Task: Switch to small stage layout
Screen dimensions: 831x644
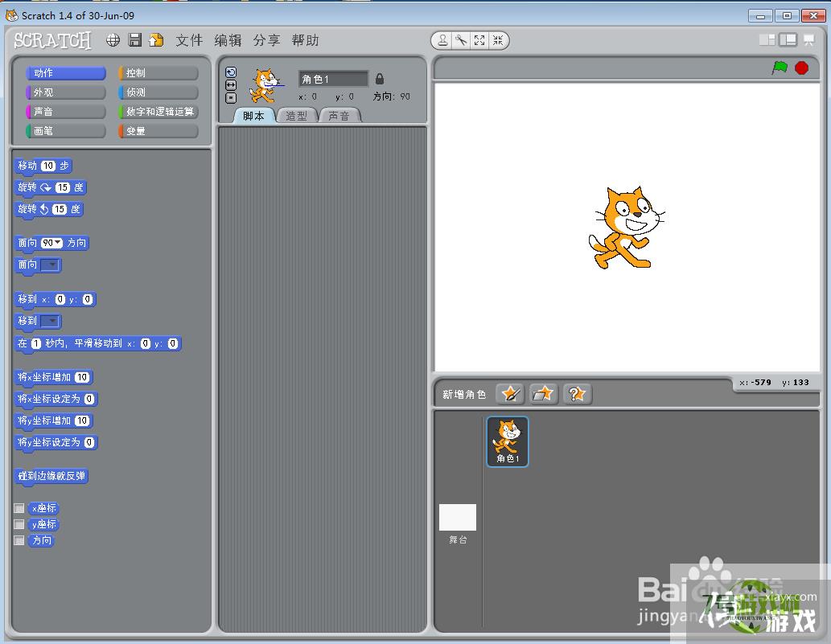Action: click(x=767, y=39)
